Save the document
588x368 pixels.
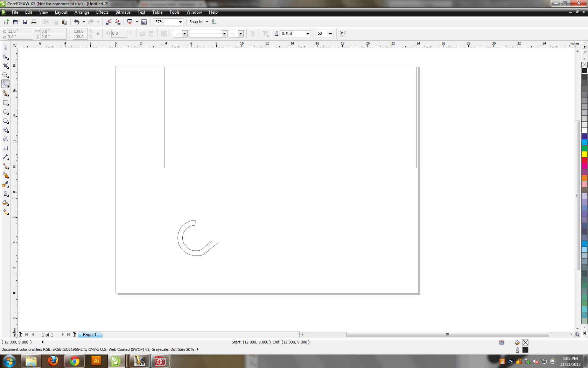pyautogui.click(x=24, y=22)
